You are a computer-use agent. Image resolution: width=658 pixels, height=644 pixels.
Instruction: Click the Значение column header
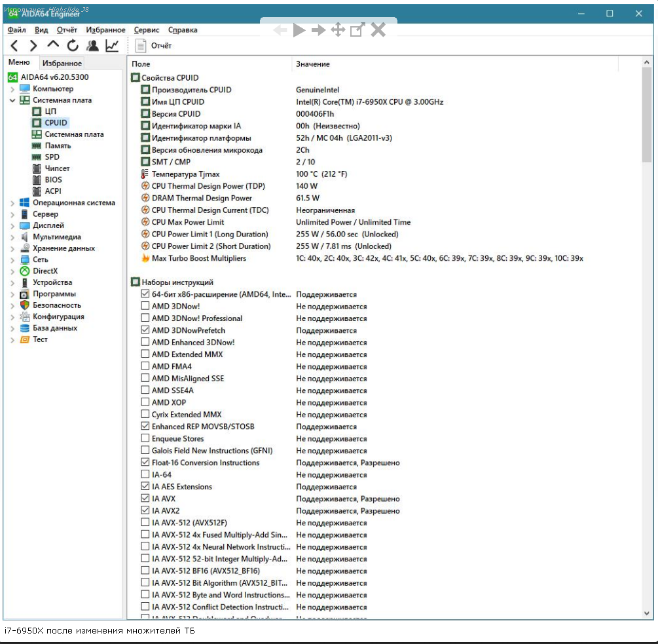point(313,64)
